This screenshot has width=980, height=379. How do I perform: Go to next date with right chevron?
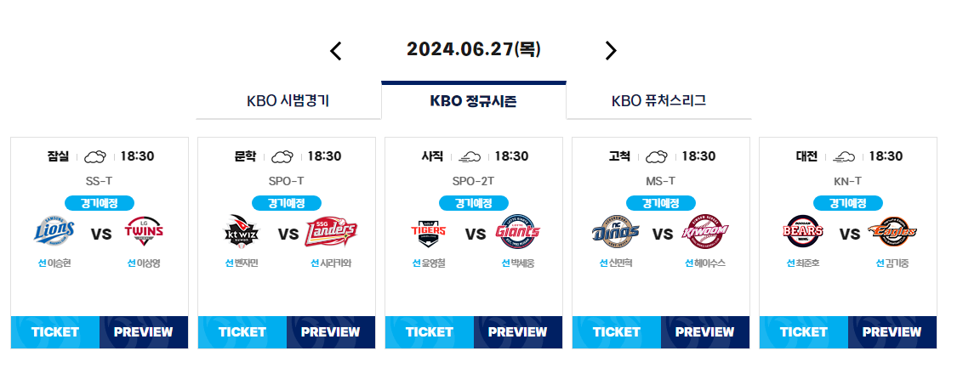611,51
